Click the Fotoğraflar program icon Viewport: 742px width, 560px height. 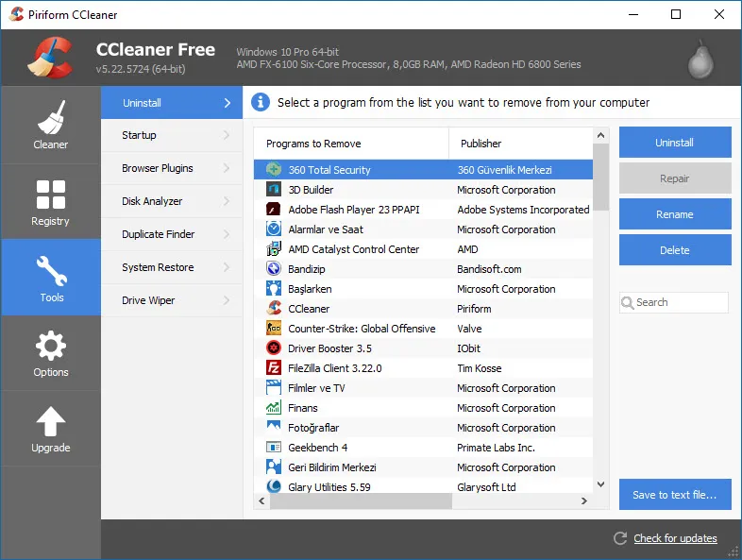(x=274, y=427)
